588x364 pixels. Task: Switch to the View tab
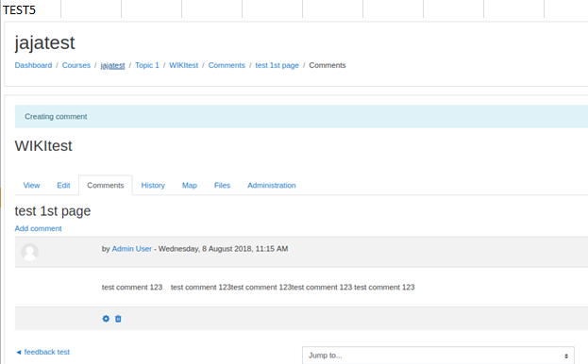tap(31, 186)
